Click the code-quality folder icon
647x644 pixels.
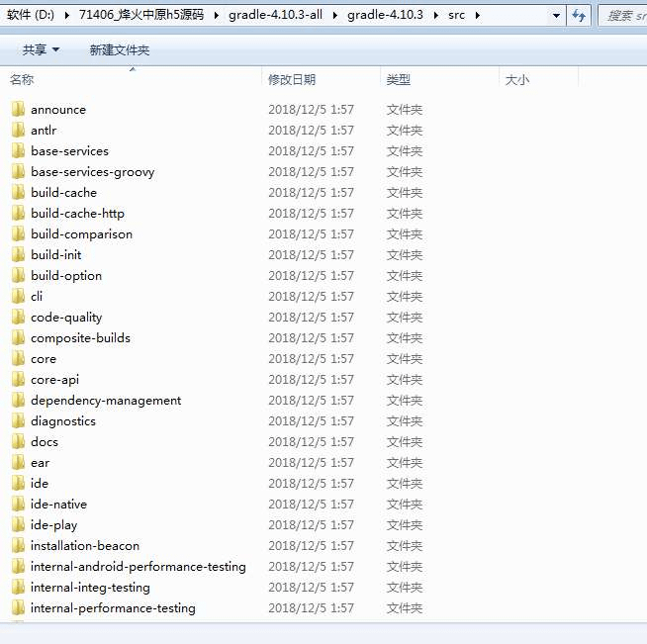[18, 317]
